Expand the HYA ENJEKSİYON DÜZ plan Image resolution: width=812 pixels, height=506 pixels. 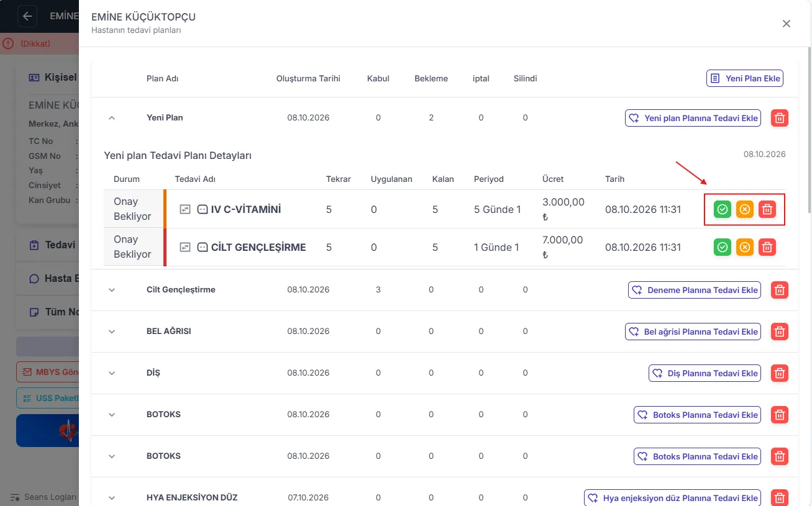(112, 497)
